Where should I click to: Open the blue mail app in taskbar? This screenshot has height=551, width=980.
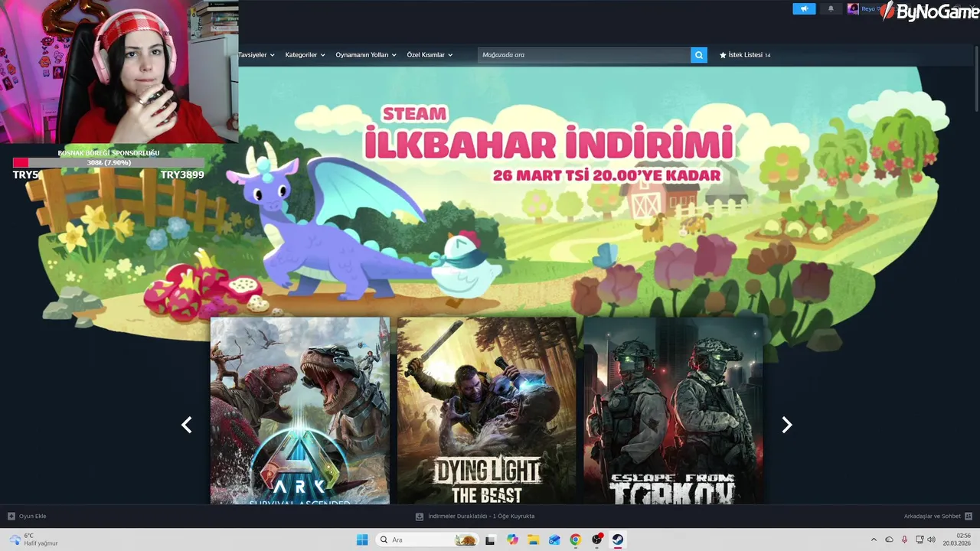pyautogui.click(x=554, y=540)
